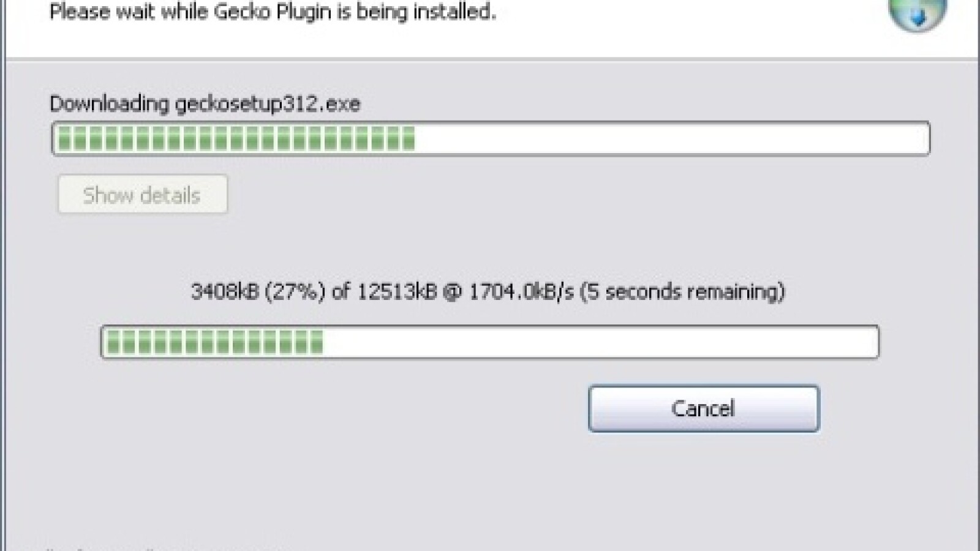Click the unfilled area of the lower progress bar
980x551 pixels.
point(600,342)
